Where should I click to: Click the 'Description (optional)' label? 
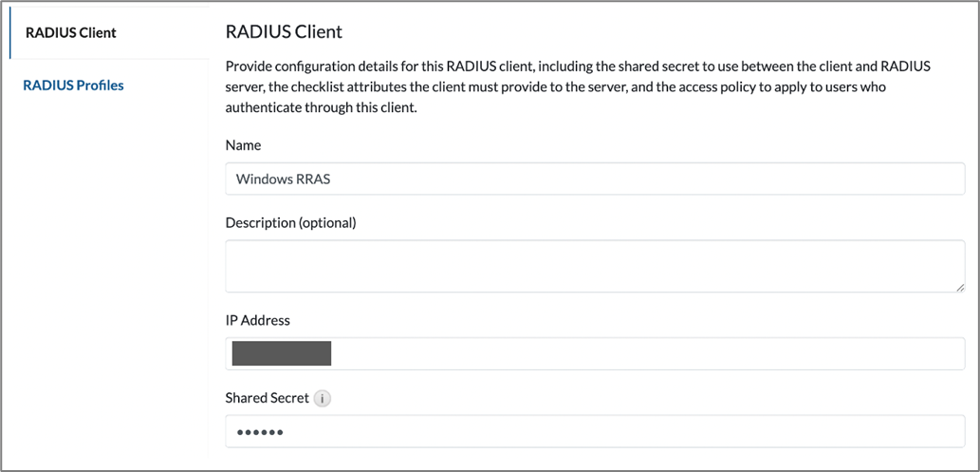click(x=290, y=223)
